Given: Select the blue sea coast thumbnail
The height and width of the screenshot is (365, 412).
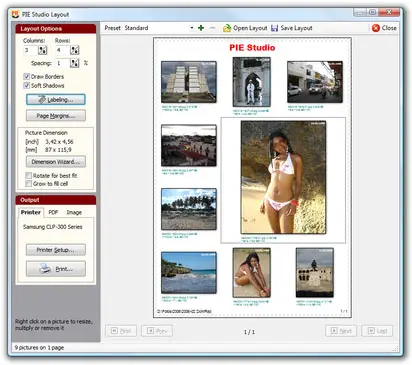Looking at the screenshot, I should point(189,273).
